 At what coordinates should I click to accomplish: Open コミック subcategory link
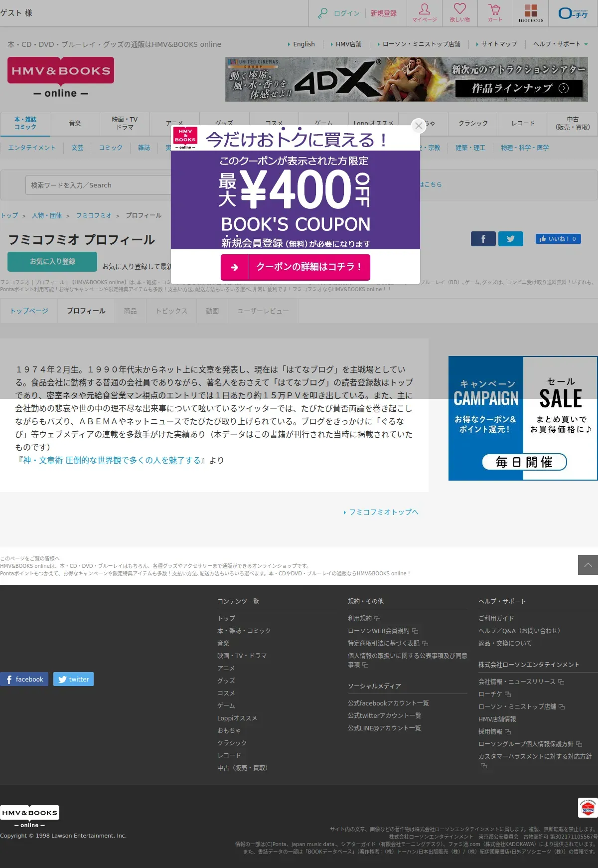point(111,148)
